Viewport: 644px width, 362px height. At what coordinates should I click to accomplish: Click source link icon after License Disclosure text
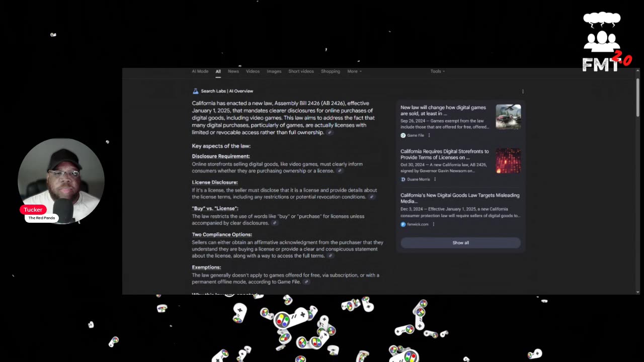pyautogui.click(x=372, y=197)
